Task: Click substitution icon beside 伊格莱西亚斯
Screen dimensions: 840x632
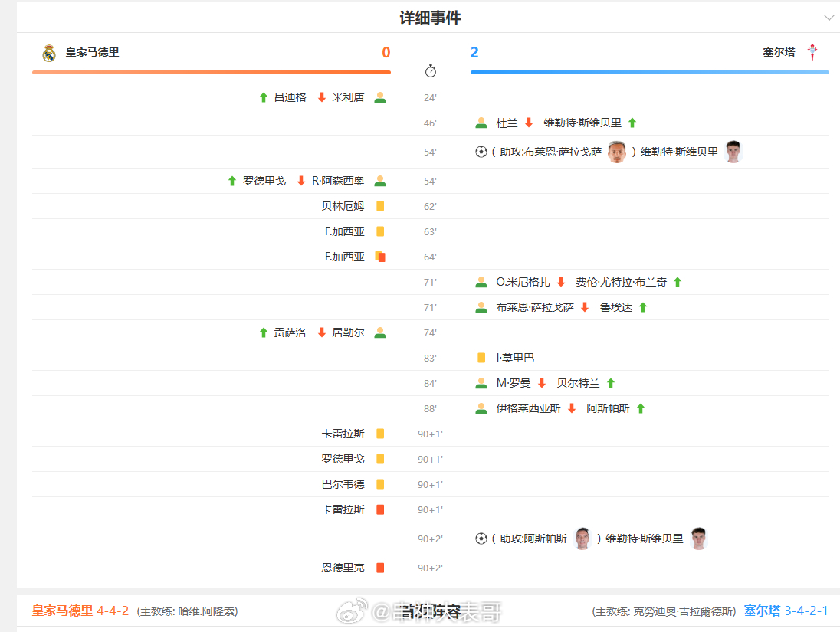Action: (481, 408)
